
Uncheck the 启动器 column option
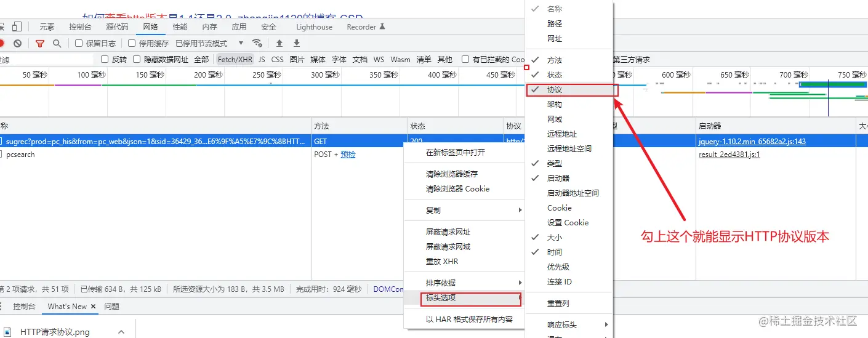569,178
